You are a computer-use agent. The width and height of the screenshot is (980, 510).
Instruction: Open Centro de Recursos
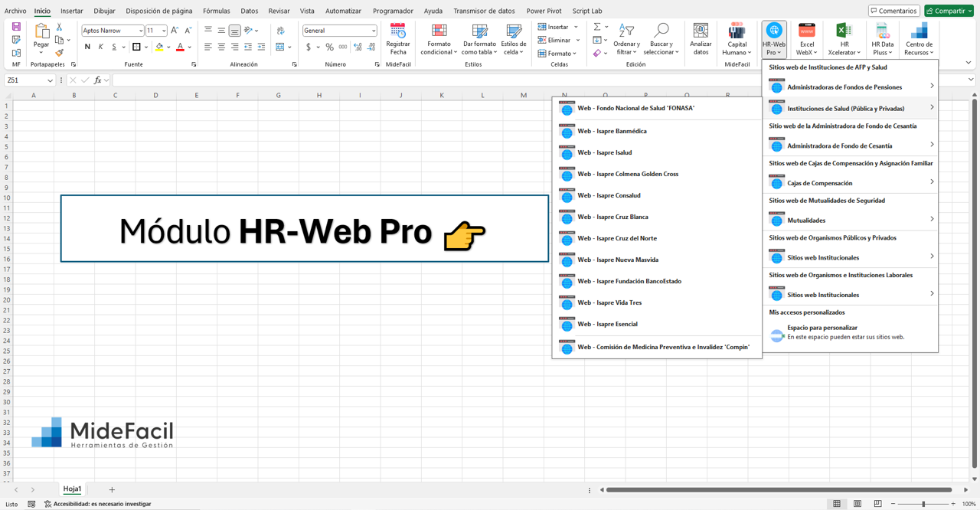coord(919,39)
